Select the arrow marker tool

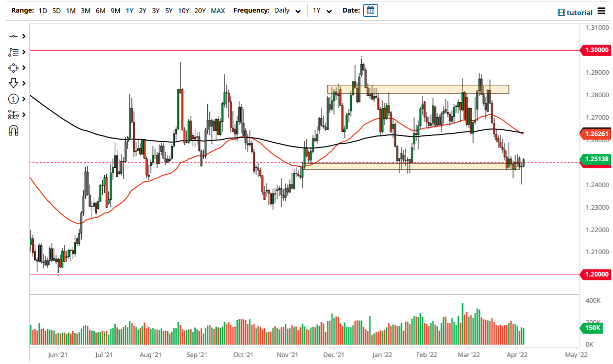(14, 83)
